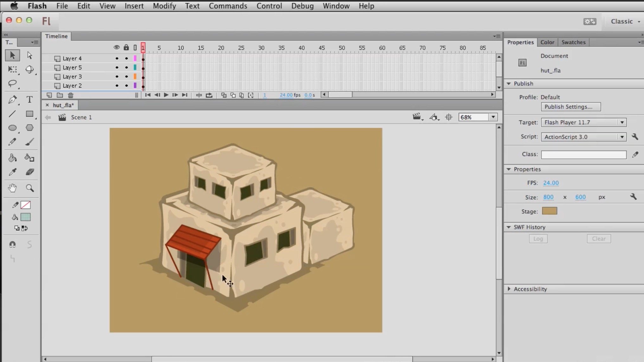Show Layer 3 as outlines
Image resolution: width=644 pixels, height=362 pixels.
[x=135, y=76]
